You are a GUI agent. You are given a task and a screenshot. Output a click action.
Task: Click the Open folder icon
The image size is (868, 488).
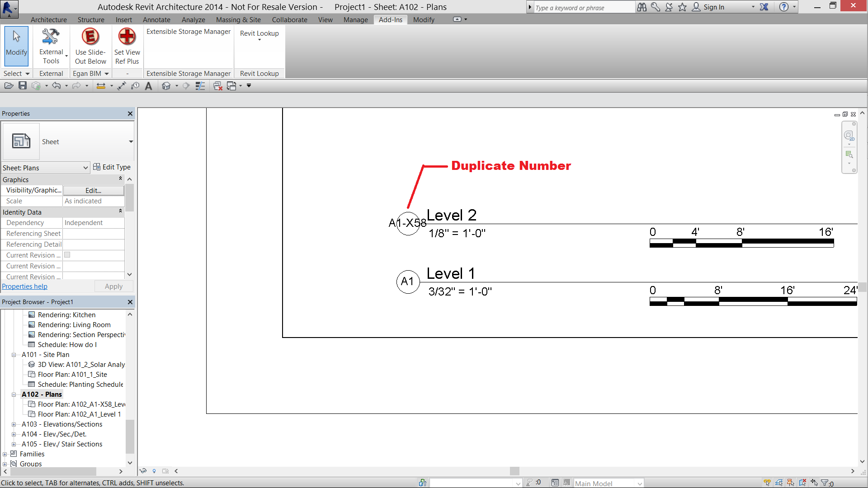tap(8, 86)
